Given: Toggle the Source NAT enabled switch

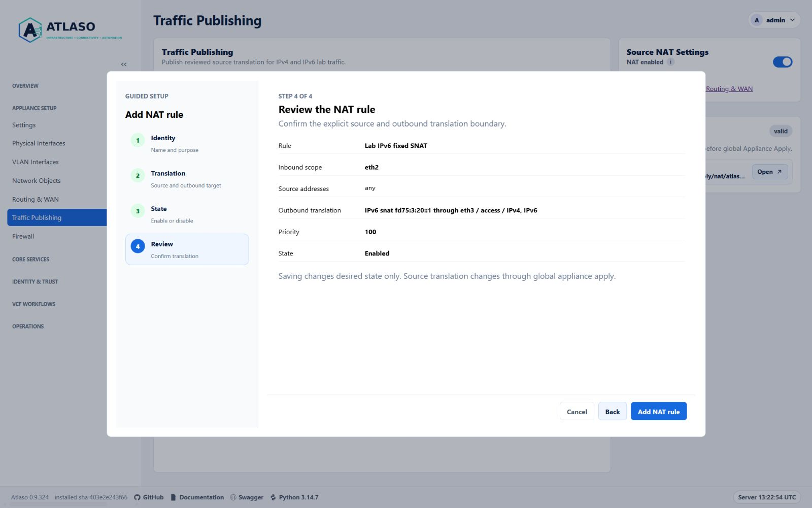Looking at the screenshot, I should 783,62.
